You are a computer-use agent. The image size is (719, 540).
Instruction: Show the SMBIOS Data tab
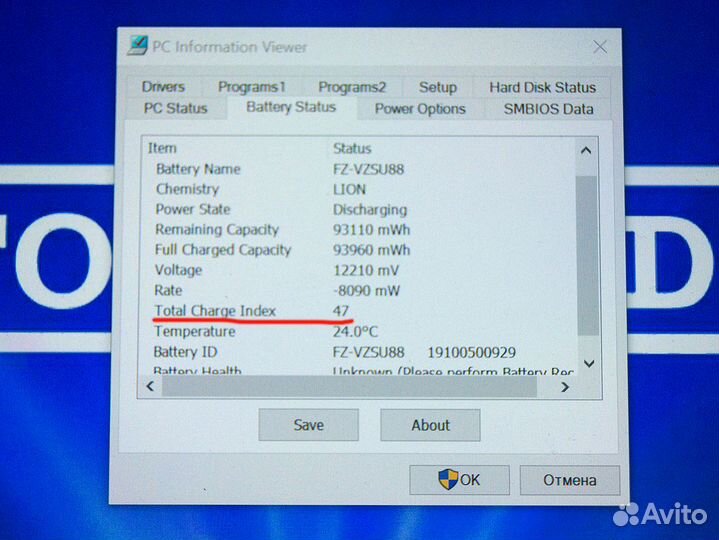(548, 109)
